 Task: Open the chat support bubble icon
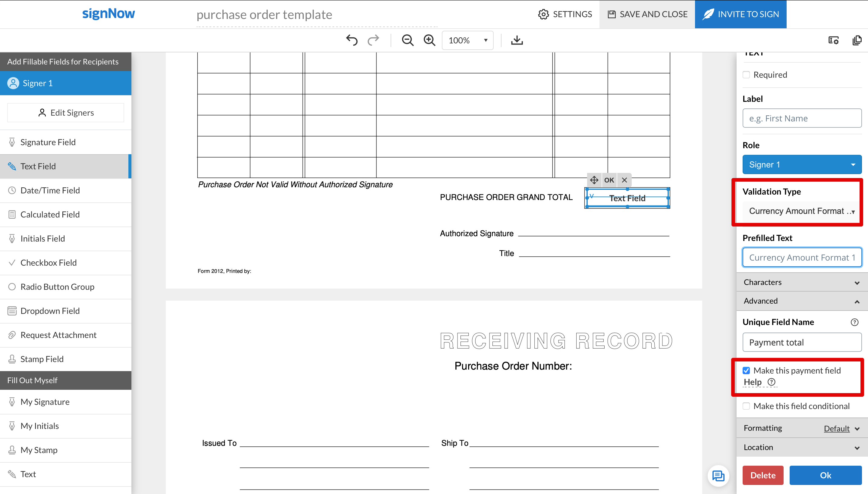(718, 475)
